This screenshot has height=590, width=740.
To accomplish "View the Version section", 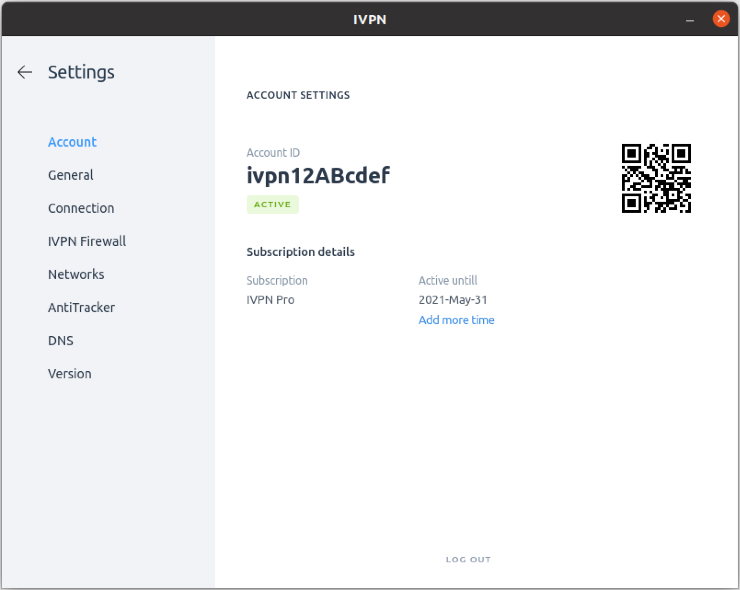I will [69, 373].
